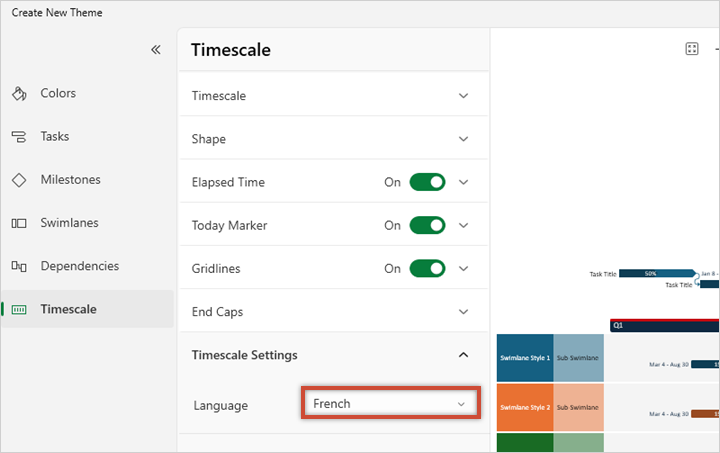The image size is (720, 453).
Task: Go to the Swimlanes category
Action: click(x=69, y=223)
